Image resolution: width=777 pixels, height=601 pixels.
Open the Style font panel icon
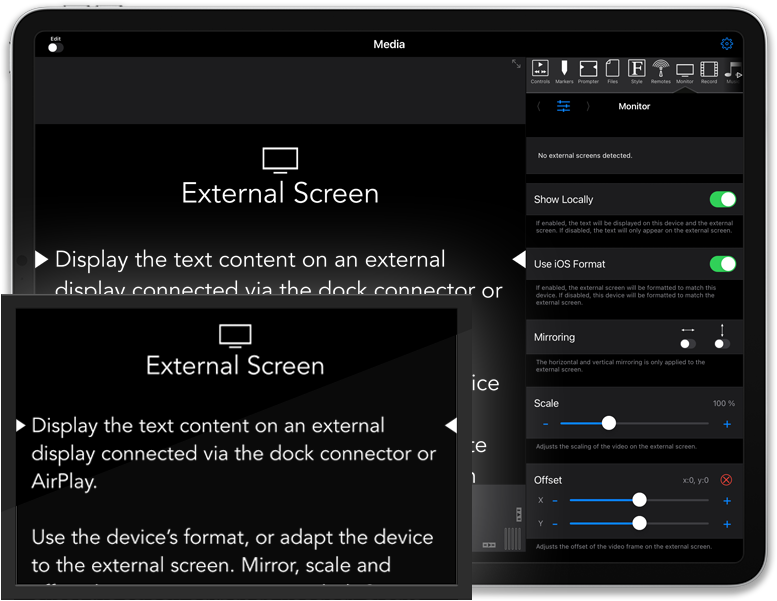tap(637, 71)
